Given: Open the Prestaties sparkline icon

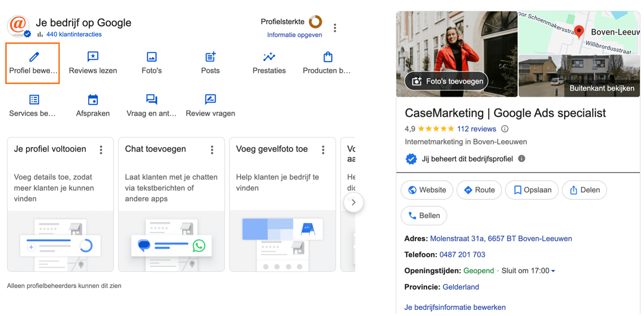Looking at the screenshot, I should pyautogui.click(x=269, y=57).
